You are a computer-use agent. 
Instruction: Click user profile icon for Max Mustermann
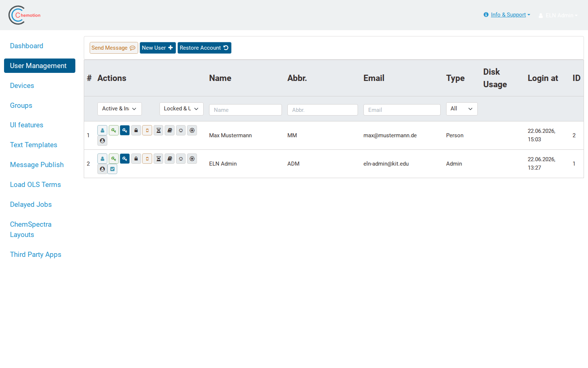click(103, 130)
